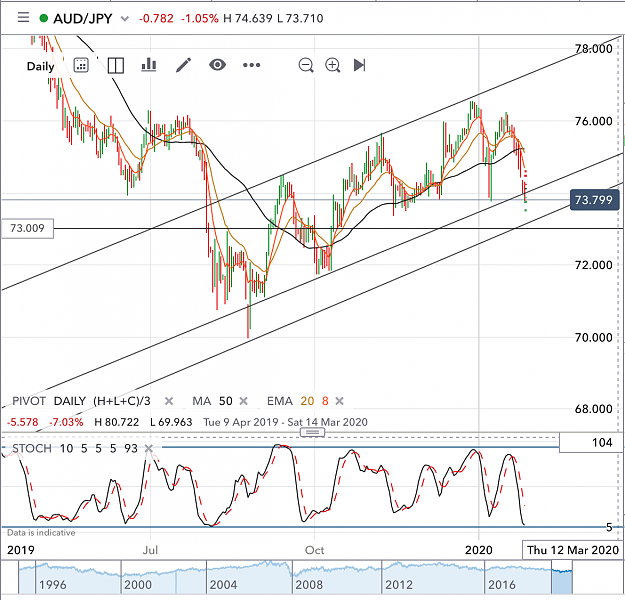
Task: Click the 68.000 price axis label
Action: pyautogui.click(x=594, y=409)
